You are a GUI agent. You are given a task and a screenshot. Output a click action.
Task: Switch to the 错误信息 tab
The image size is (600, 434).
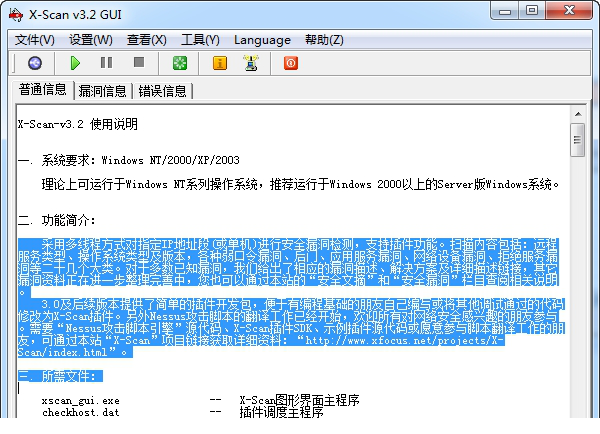(x=163, y=91)
